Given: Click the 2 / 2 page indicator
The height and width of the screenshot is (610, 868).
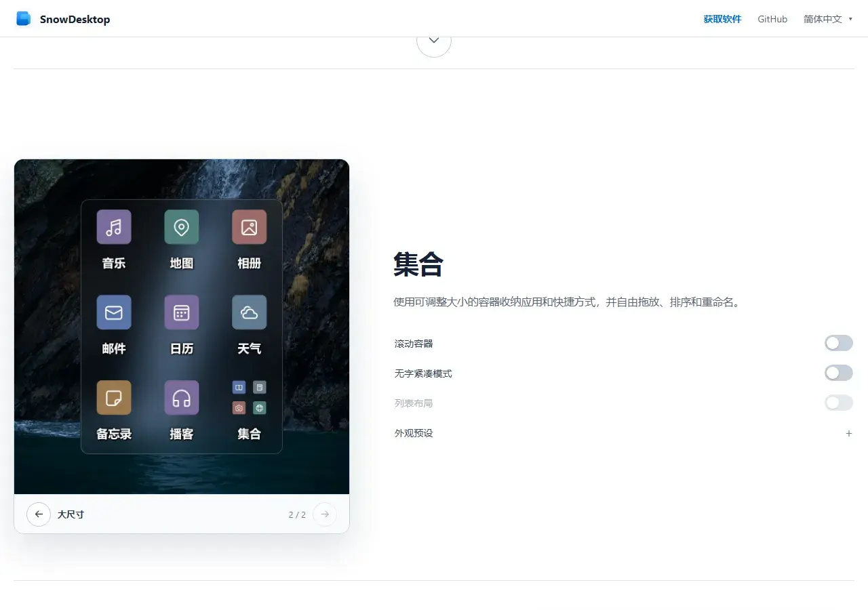Looking at the screenshot, I should click(x=297, y=514).
